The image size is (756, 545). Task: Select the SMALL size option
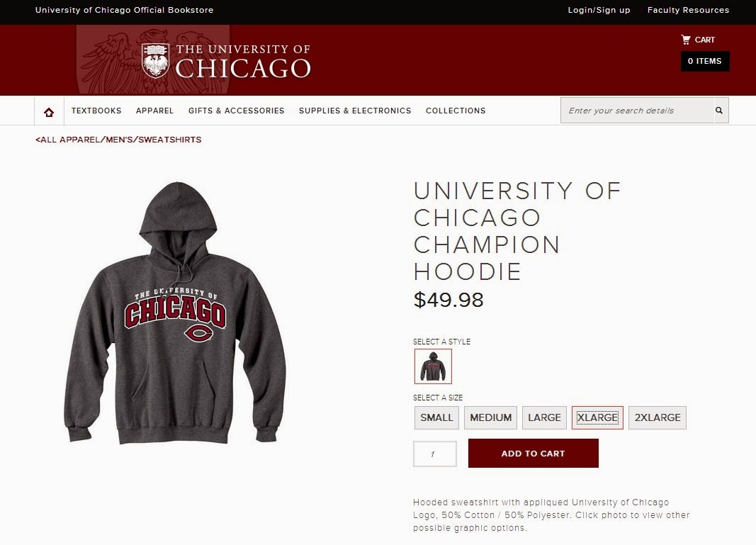[436, 417]
